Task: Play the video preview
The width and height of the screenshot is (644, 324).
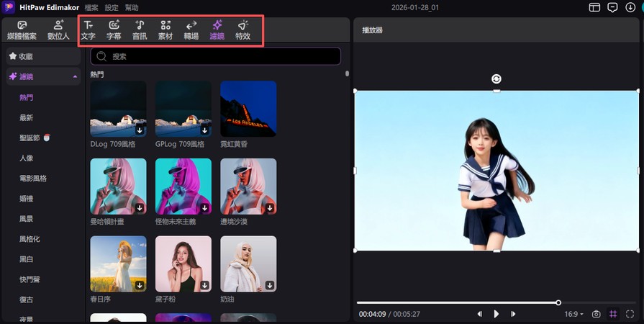Action: click(x=496, y=314)
